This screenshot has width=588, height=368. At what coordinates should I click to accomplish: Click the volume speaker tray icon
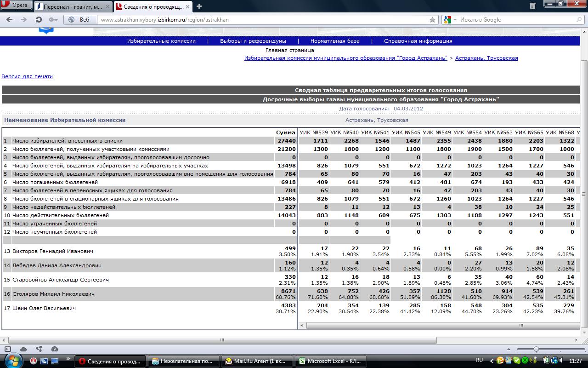click(561, 361)
